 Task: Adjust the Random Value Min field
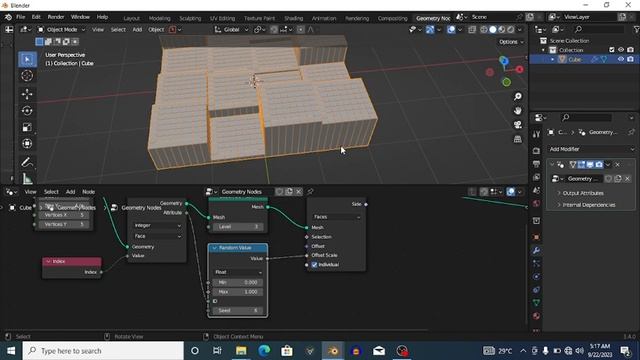pyautogui.click(x=238, y=282)
